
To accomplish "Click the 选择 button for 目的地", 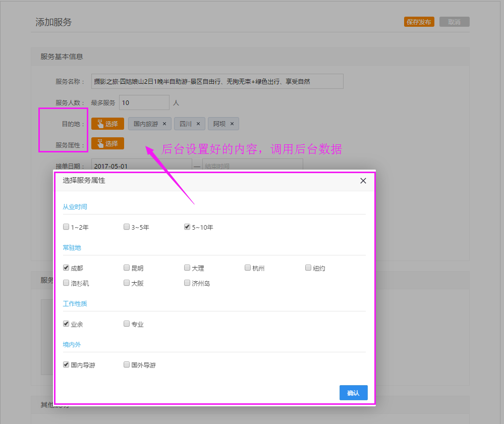I will (107, 124).
